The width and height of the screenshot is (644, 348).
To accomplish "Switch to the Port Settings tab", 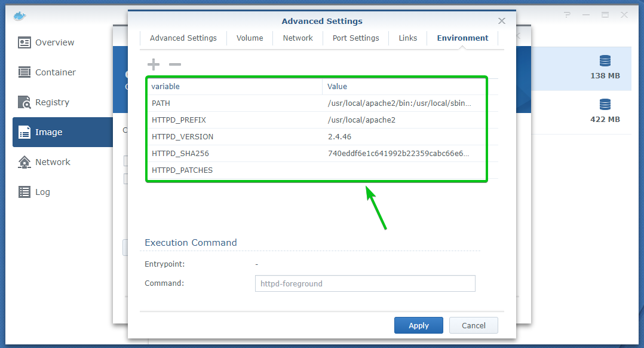I will pos(356,38).
